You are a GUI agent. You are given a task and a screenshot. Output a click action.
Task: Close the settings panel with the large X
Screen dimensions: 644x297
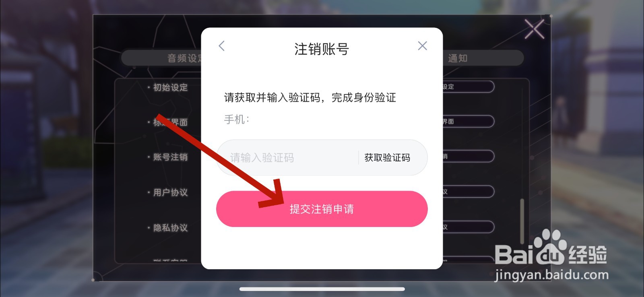[x=535, y=29]
